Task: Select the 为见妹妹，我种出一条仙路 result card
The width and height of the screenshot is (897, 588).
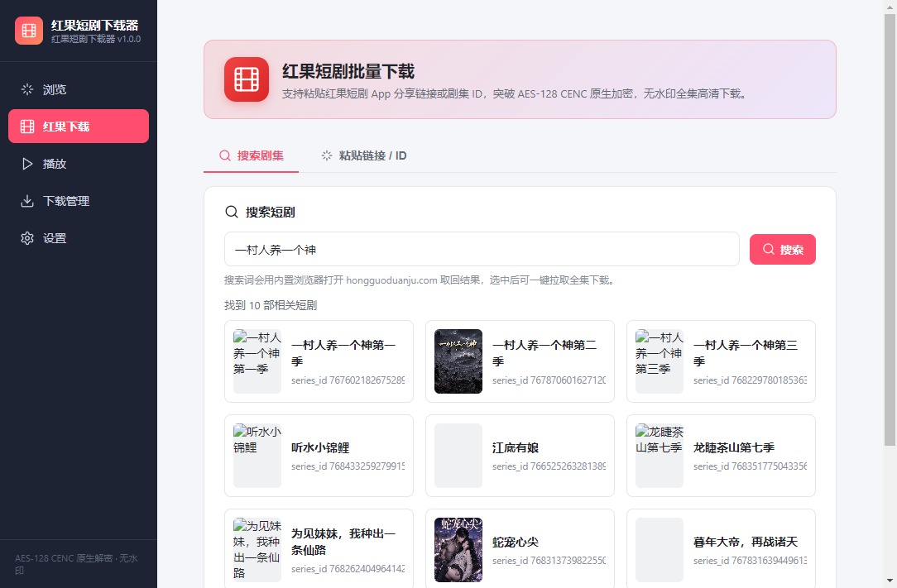Action: pyautogui.click(x=319, y=549)
